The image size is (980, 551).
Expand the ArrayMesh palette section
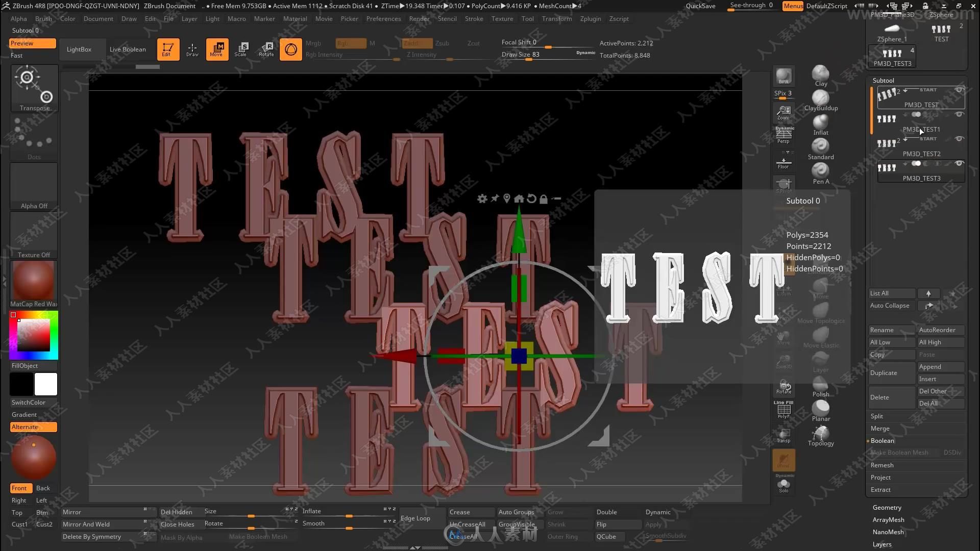(x=888, y=520)
